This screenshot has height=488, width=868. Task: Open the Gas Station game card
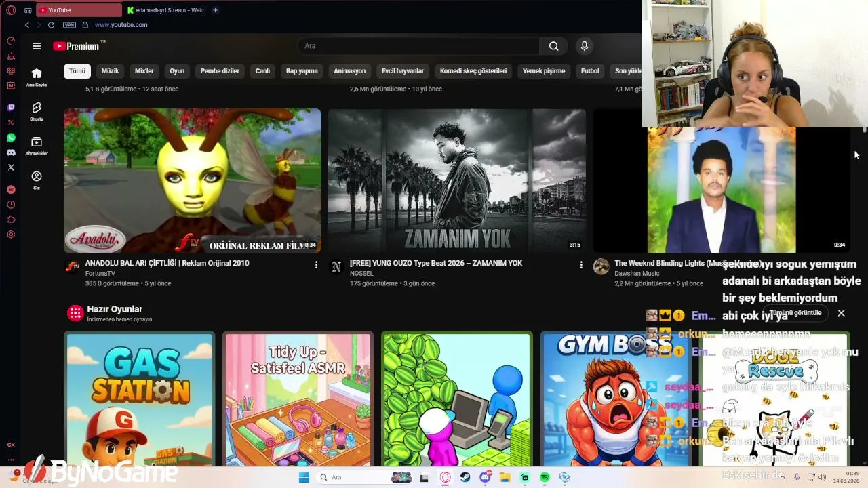point(140,399)
